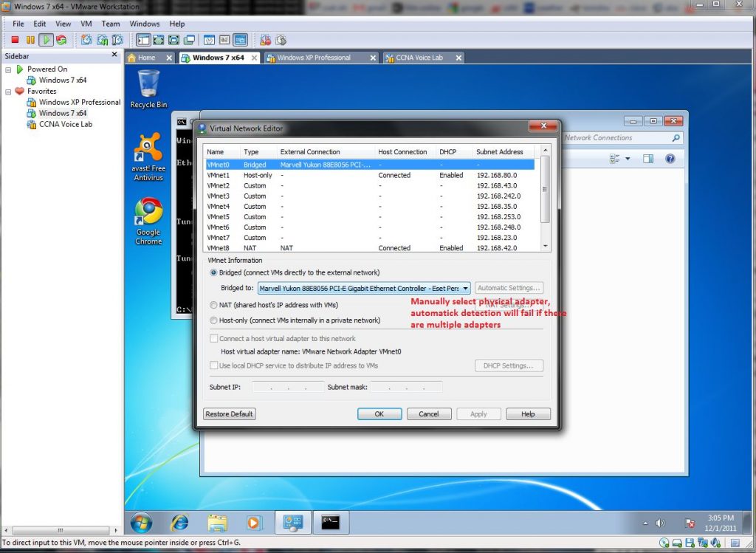Click the Search Network Connections field

[x=622, y=138]
